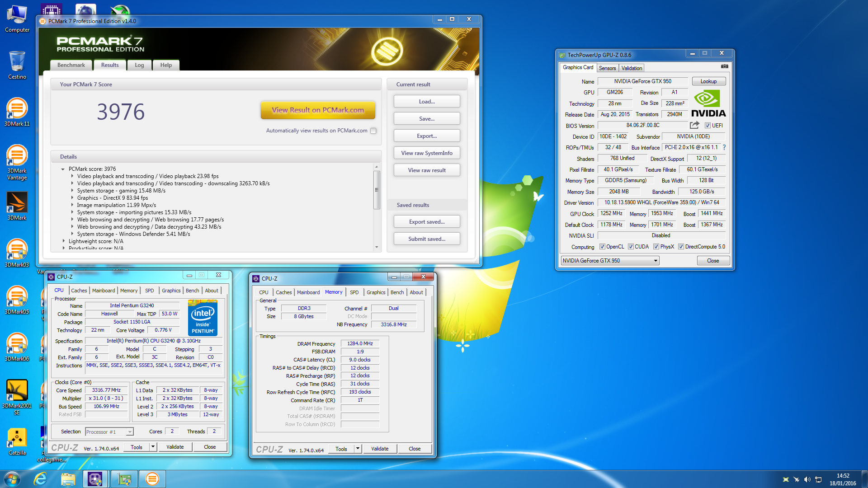Open the Validation tab in GPU-Z

[632, 68]
